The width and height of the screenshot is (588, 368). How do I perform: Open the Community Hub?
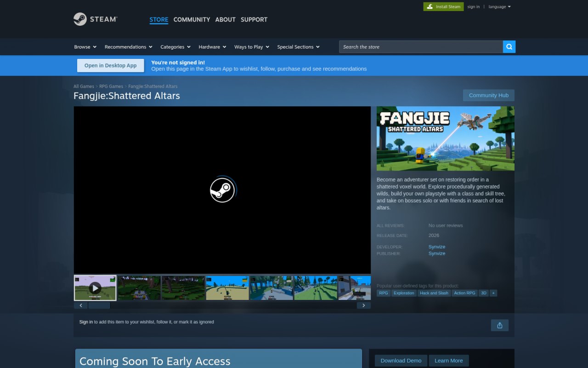pyautogui.click(x=489, y=95)
